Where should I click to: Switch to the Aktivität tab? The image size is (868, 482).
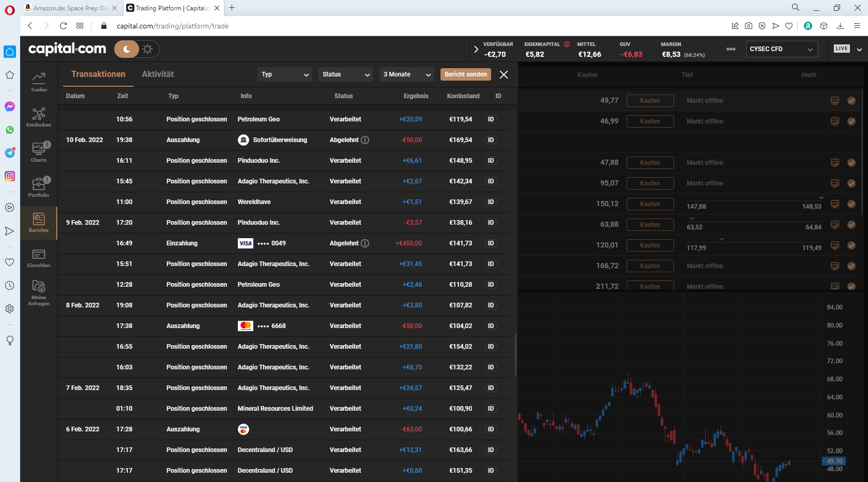158,74
